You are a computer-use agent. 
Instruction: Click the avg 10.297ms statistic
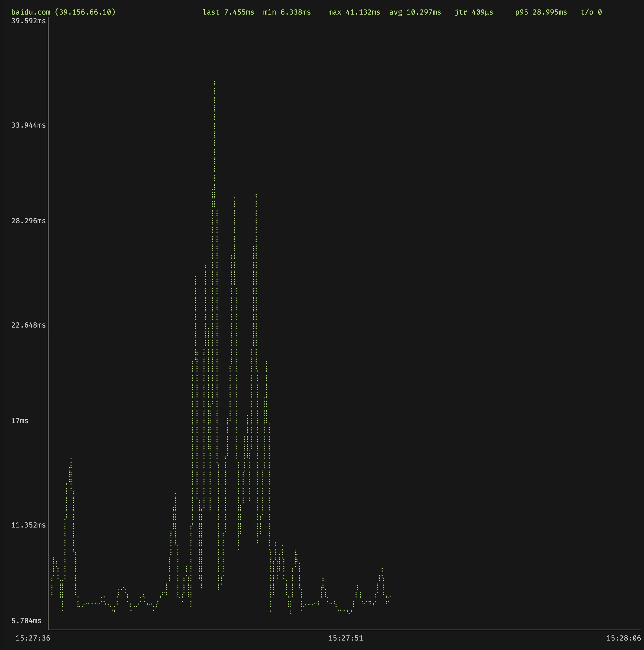coord(415,13)
